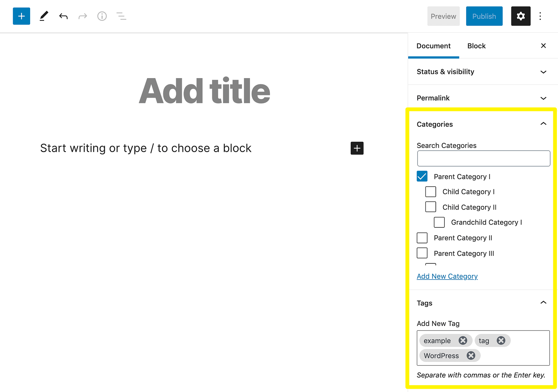This screenshot has width=558, height=392.
Task: Click the 'Parent Category III' label text
Action: click(x=464, y=253)
